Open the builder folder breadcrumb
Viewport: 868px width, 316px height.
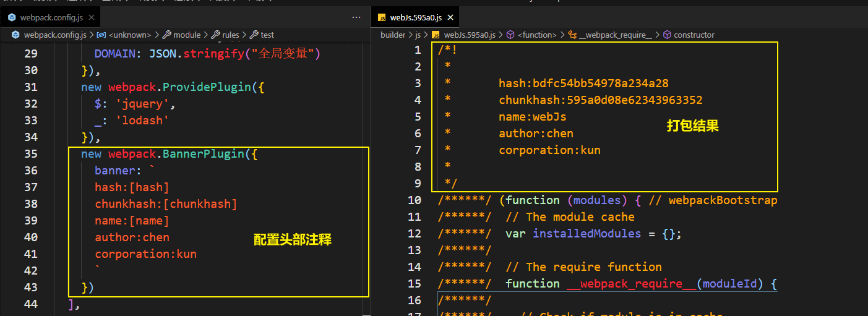click(393, 35)
